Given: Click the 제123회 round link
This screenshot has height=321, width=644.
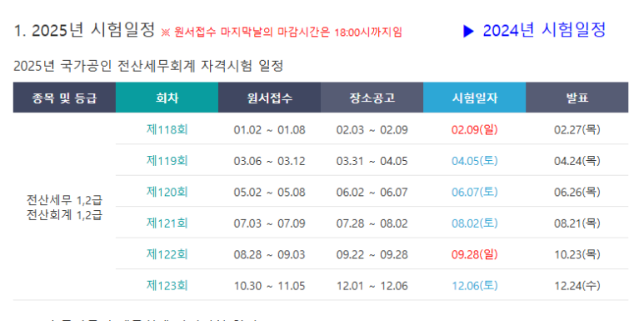Looking at the screenshot, I should [167, 286].
